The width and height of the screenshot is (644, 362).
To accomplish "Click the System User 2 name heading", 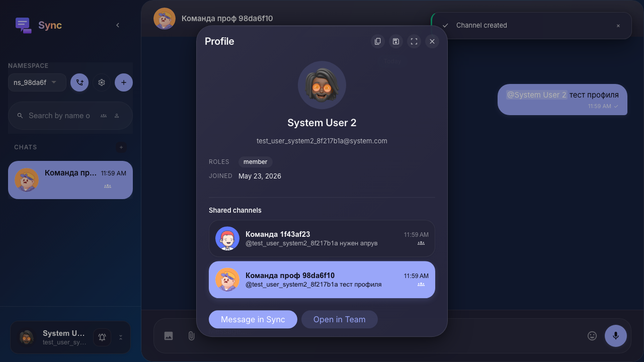I will (x=322, y=123).
